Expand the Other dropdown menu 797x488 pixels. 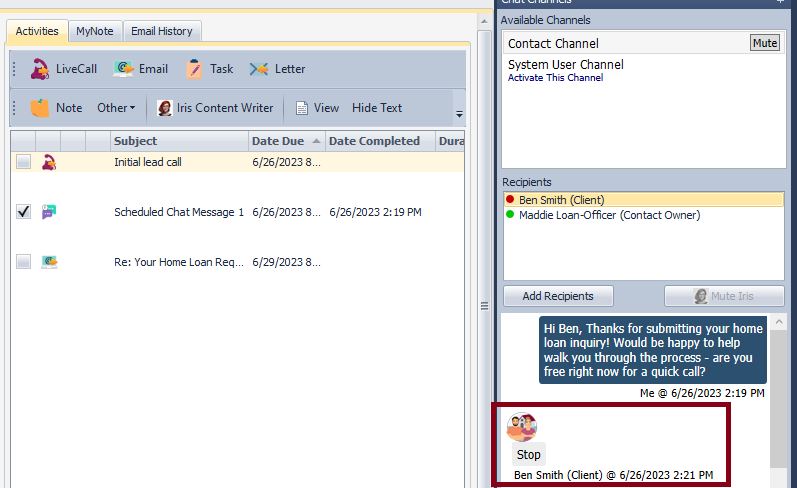click(x=116, y=108)
